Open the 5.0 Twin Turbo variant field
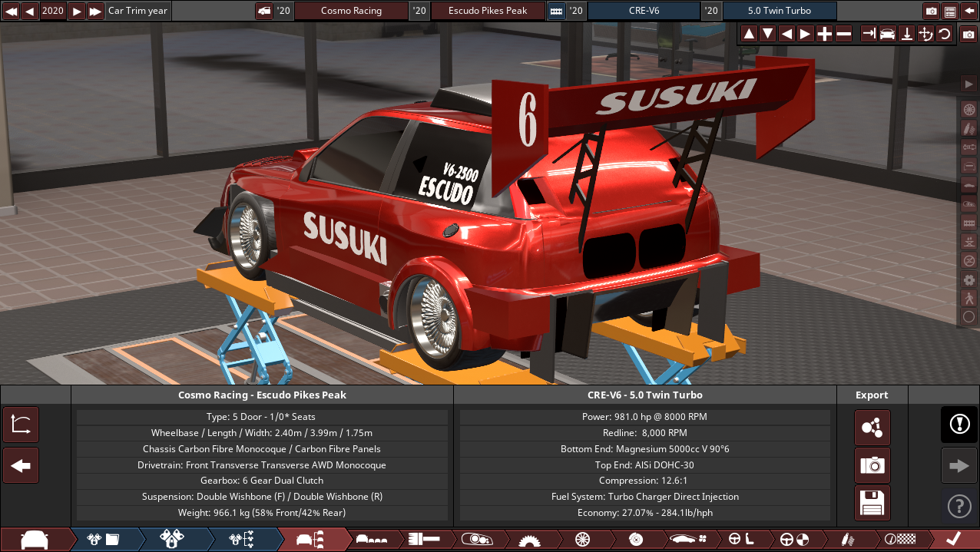This screenshot has width=980, height=552. click(x=780, y=11)
